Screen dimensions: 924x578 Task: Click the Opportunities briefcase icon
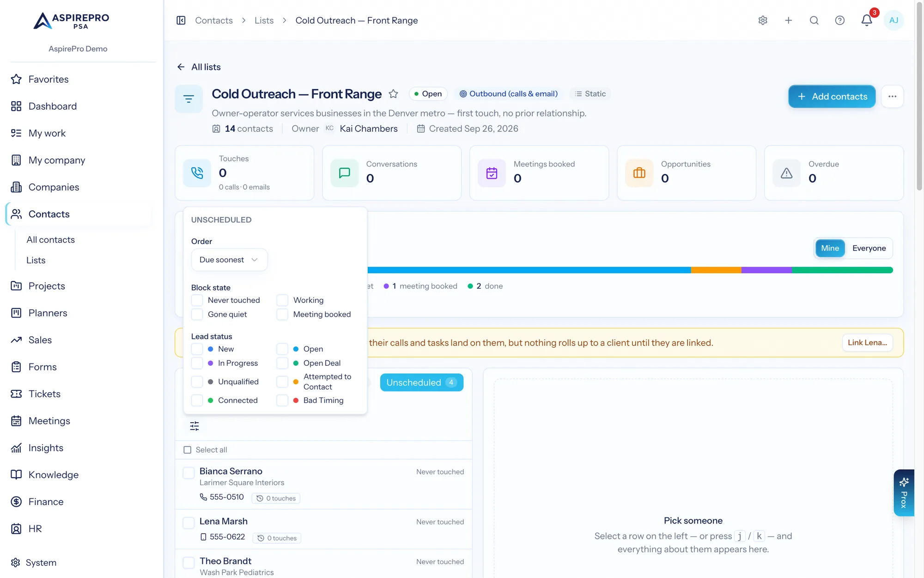[639, 173]
